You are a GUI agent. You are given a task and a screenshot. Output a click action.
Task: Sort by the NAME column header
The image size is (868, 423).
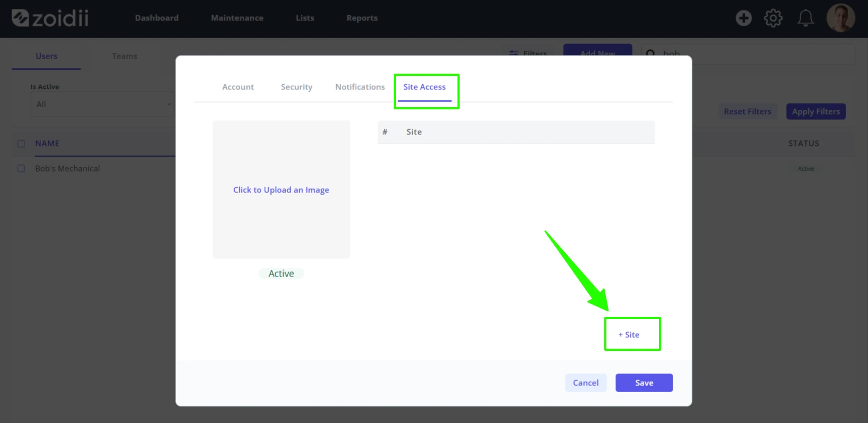tap(47, 143)
